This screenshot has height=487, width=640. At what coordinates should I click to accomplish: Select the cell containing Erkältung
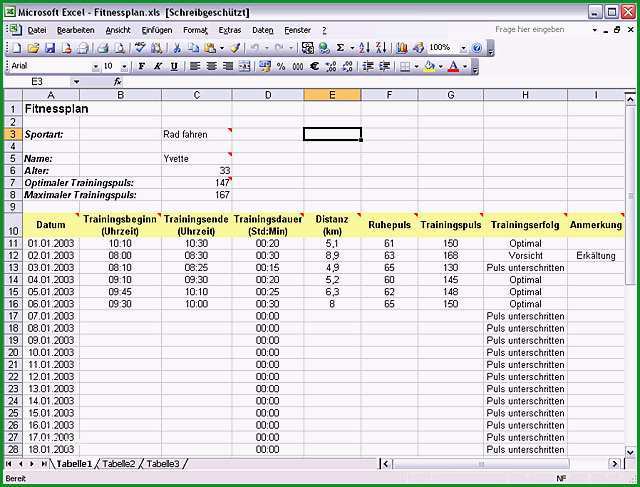[x=596, y=256]
